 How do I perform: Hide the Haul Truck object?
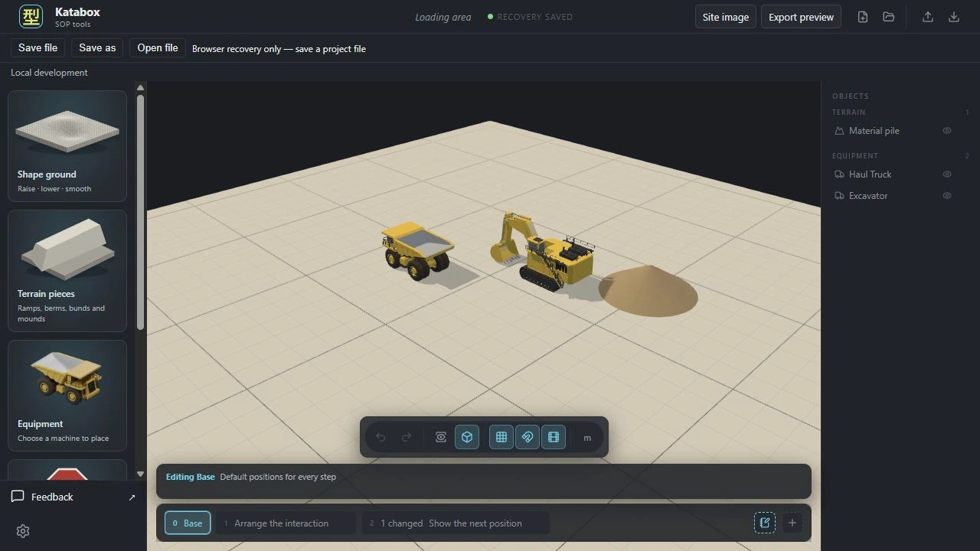tap(947, 174)
